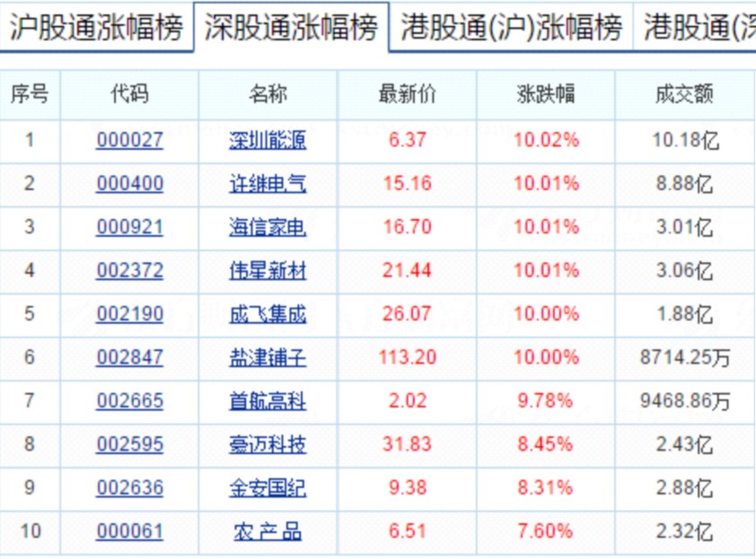756x559 pixels.
Task: Select the 深股通涨幅榜 tab
Action: [x=291, y=27]
